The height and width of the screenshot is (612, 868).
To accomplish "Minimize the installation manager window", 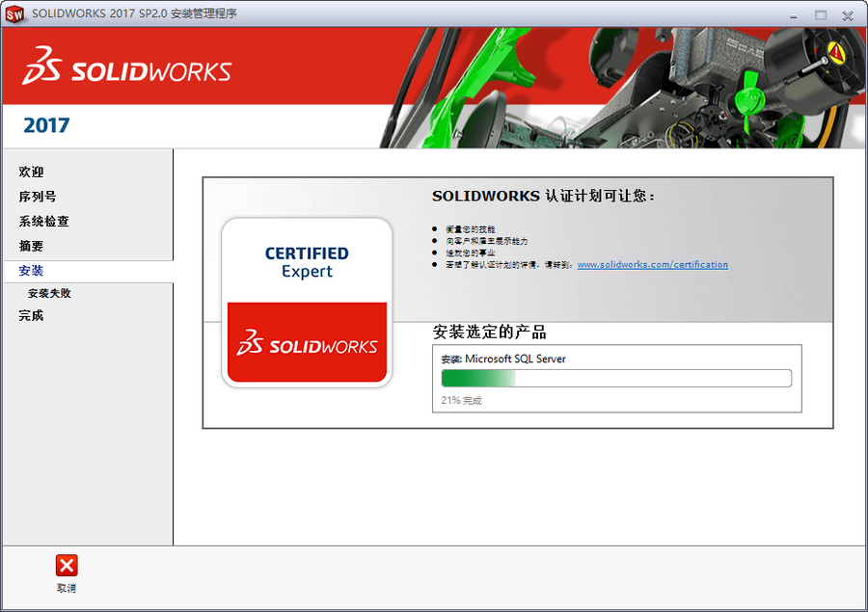I will point(793,13).
